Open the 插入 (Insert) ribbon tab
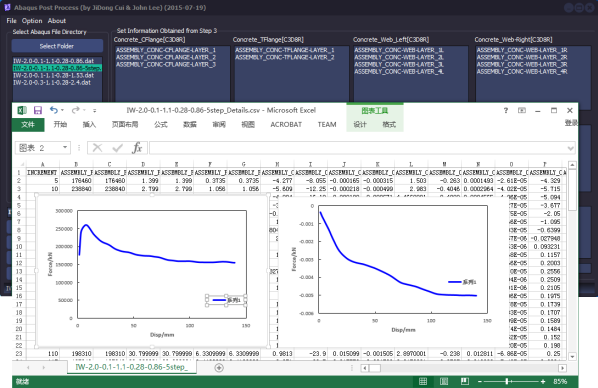 click(x=89, y=124)
